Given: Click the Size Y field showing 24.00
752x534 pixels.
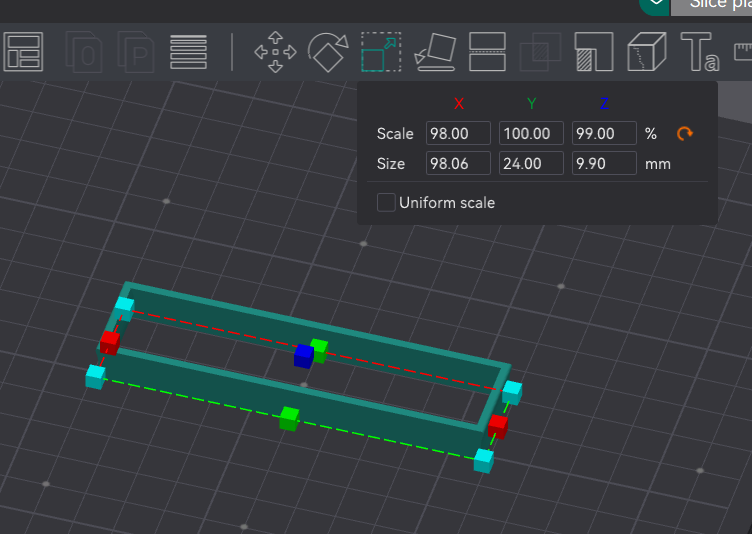Looking at the screenshot, I should click(531, 163).
